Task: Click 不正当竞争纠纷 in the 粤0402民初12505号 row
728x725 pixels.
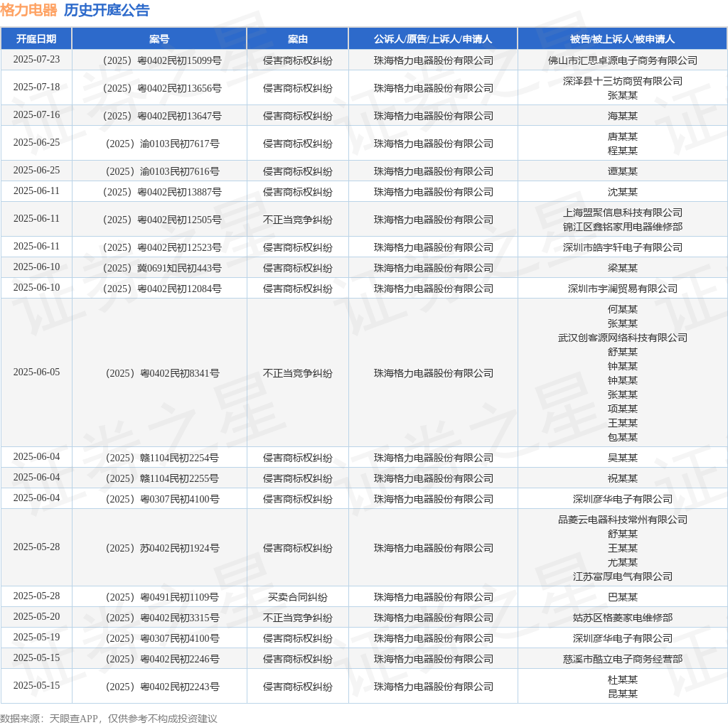Action: pos(298,220)
